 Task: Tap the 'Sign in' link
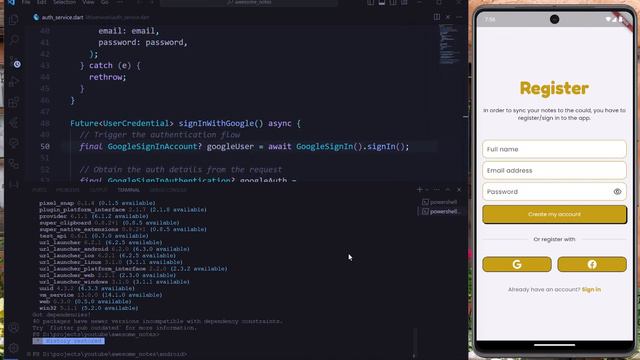(x=591, y=289)
